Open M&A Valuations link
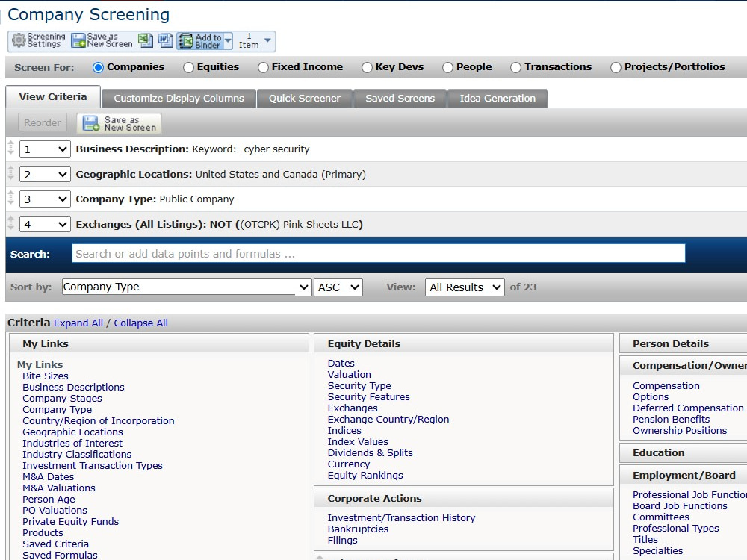Image resolution: width=747 pixels, height=560 pixels. pyautogui.click(x=58, y=488)
